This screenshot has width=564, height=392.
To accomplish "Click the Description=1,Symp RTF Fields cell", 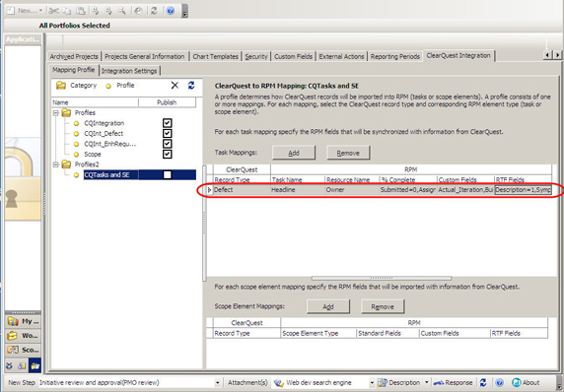I will point(523,190).
